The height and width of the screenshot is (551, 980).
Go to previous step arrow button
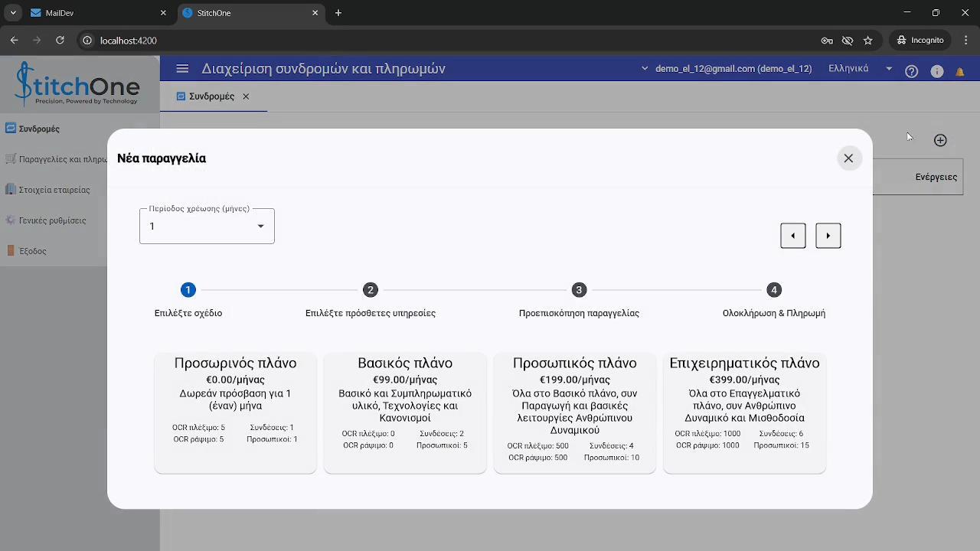click(x=793, y=236)
